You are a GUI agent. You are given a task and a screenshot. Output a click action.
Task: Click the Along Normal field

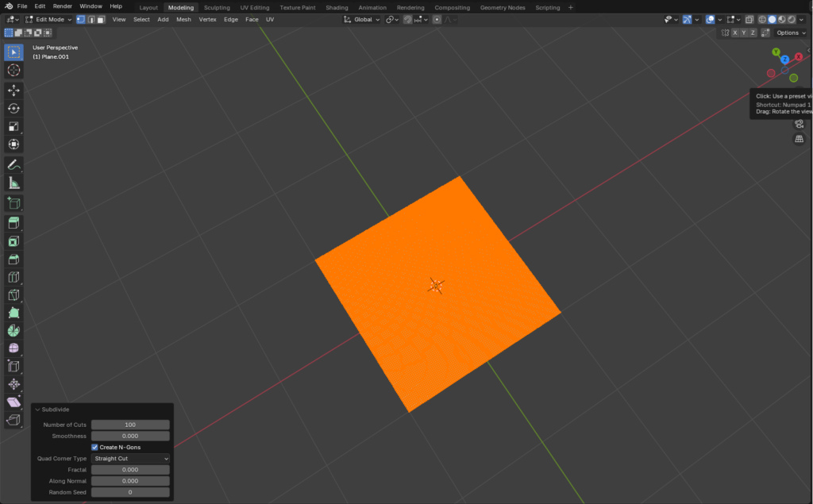click(131, 481)
